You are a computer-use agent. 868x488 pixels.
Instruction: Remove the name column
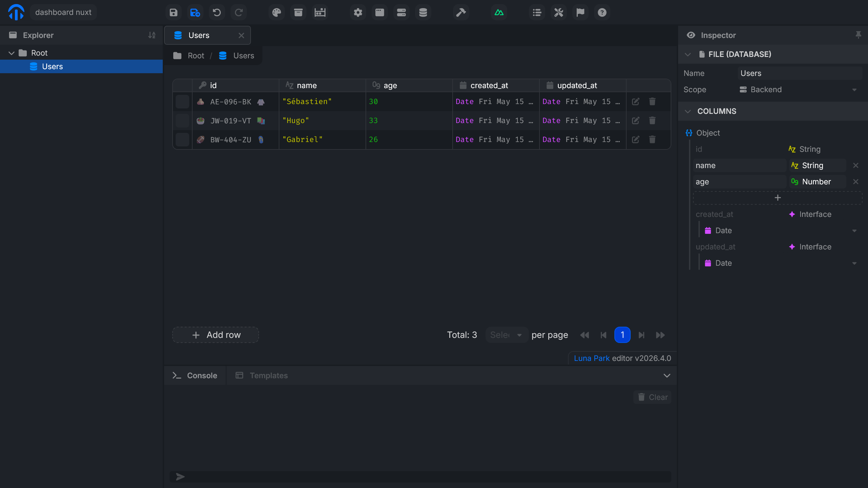(x=856, y=165)
